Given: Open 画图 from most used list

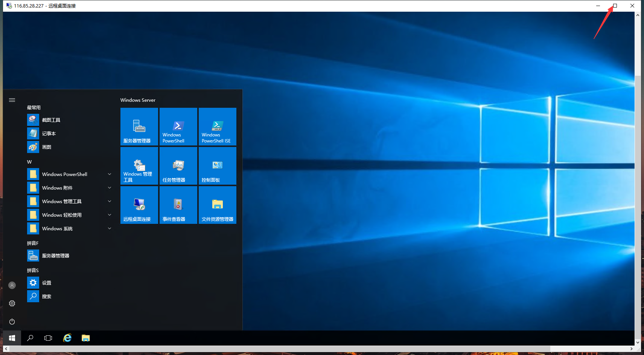Looking at the screenshot, I should point(70,147).
